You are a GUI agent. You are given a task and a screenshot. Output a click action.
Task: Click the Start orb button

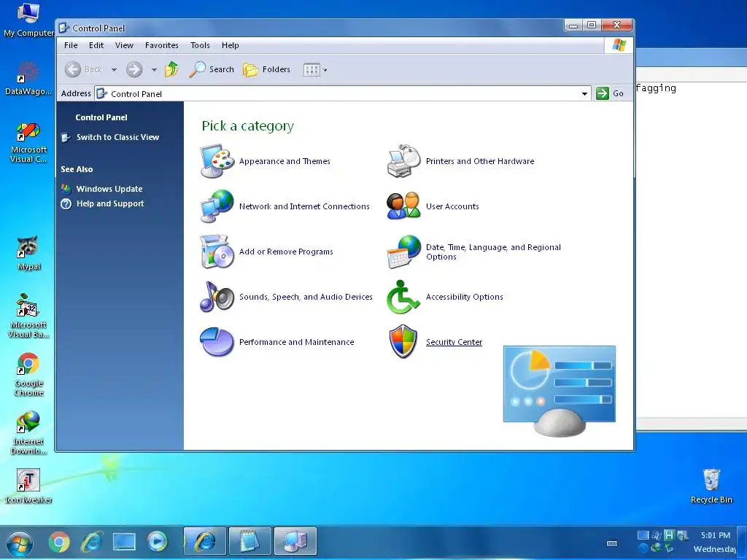coord(19,542)
